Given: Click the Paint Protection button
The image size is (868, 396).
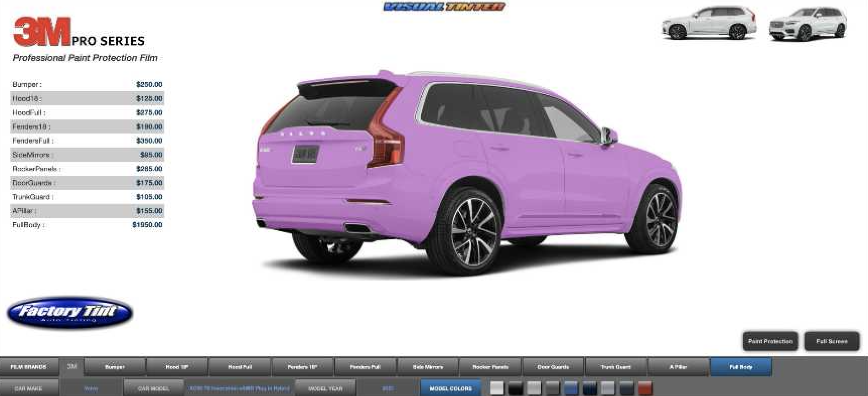Looking at the screenshot, I should pyautogui.click(x=770, y=342).
